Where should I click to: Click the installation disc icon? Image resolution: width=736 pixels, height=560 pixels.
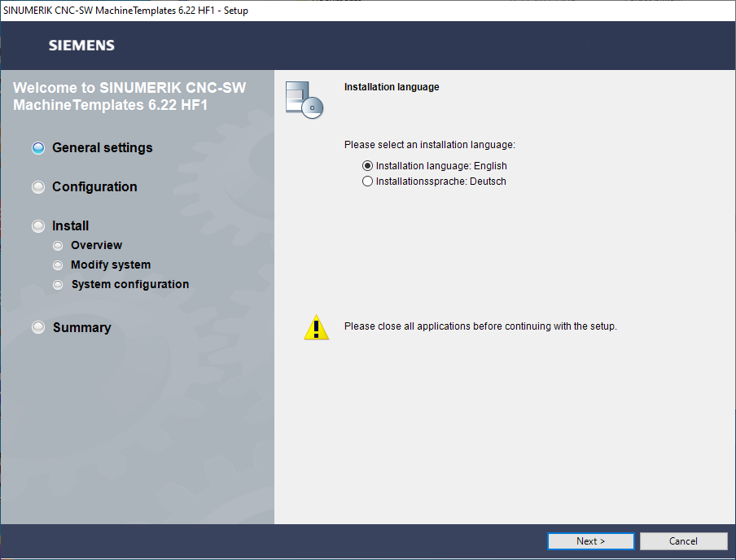click(304, 100)
